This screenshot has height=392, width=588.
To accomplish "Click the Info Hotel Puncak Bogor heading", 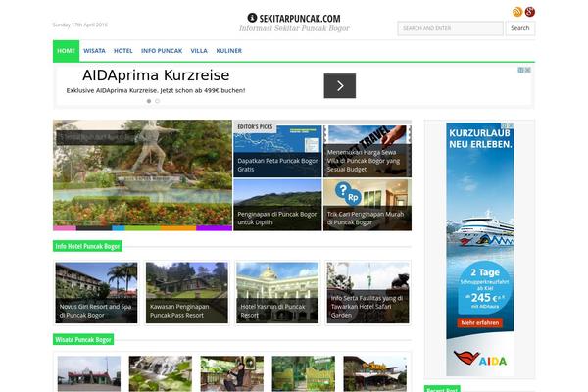I will click(x=87, y=246).
